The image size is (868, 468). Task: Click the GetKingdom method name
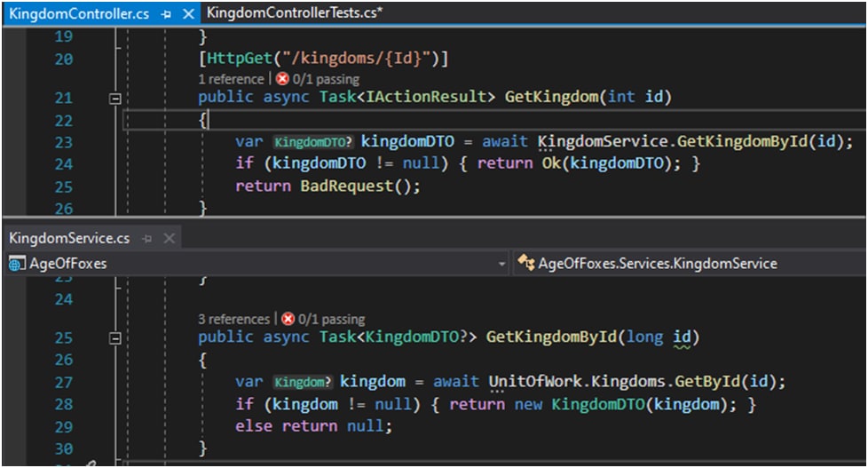pos(551,97)
